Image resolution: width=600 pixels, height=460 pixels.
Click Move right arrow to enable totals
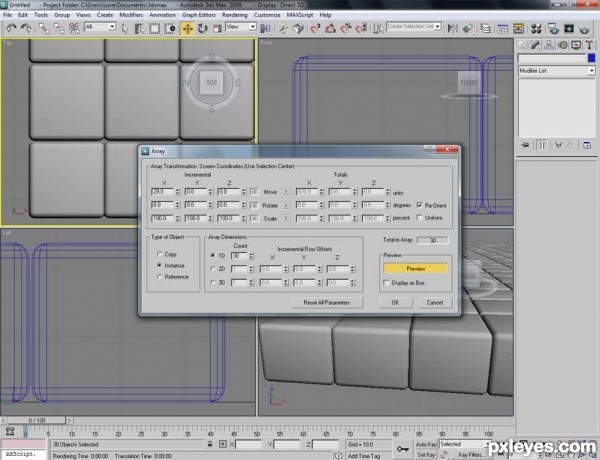pyautogui.click(x=286, y=192)
